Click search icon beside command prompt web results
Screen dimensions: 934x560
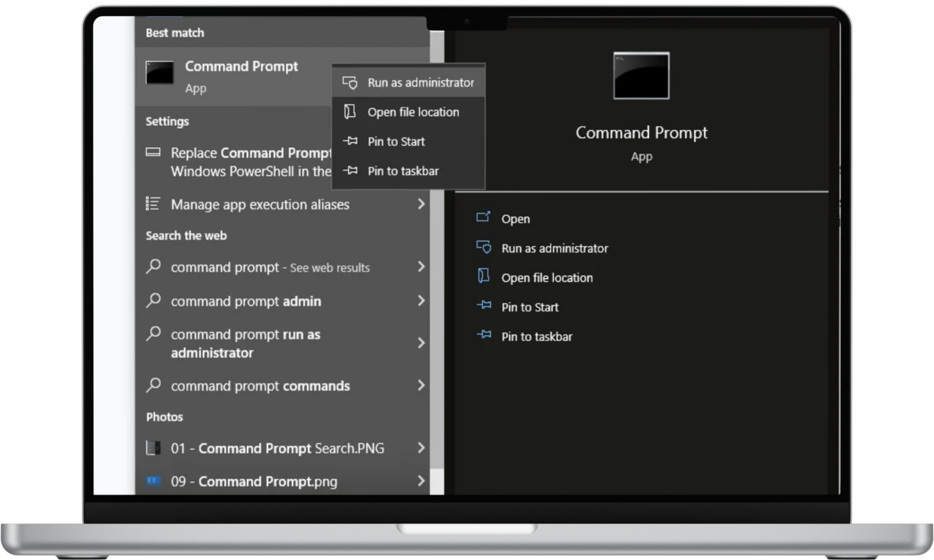[153, 266]
